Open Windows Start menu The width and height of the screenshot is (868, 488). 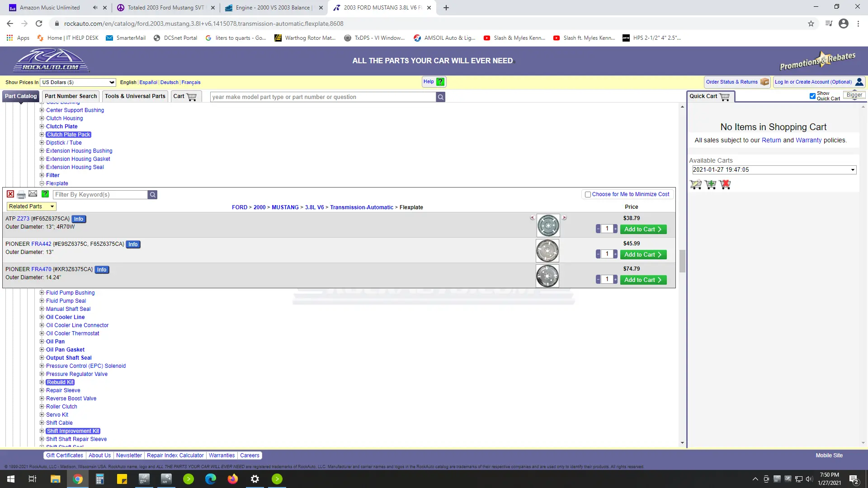click(11, 479)
